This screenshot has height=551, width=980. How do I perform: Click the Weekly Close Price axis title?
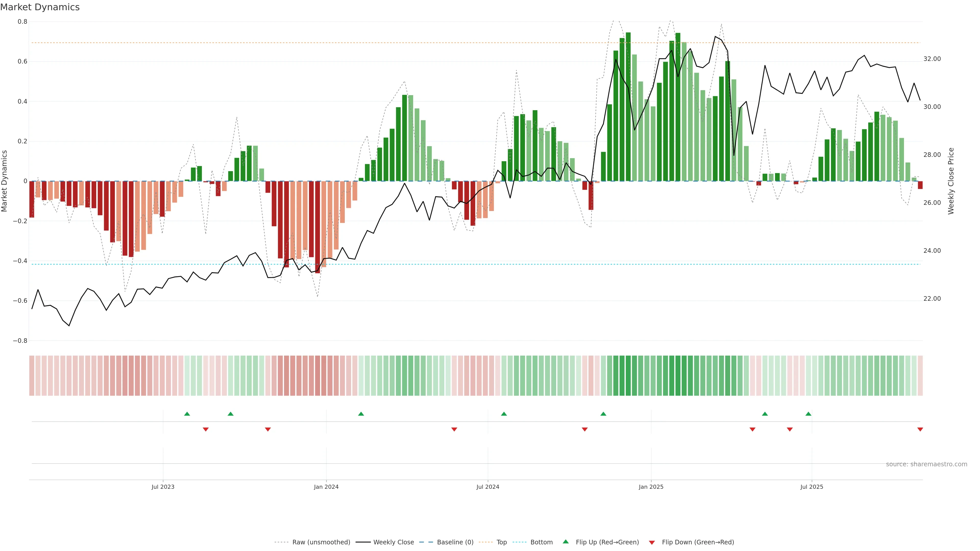[x=951, y=181]
